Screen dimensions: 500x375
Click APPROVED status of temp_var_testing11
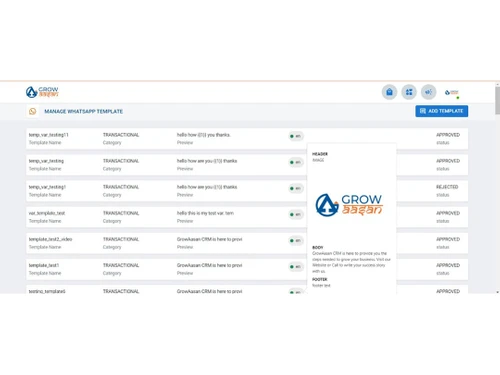[448, 135]
